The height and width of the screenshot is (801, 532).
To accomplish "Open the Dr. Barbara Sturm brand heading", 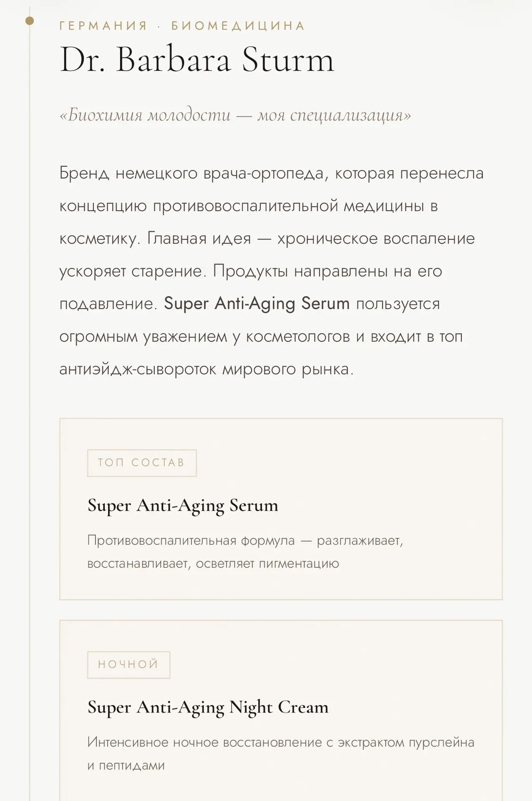I will point(197,60).
